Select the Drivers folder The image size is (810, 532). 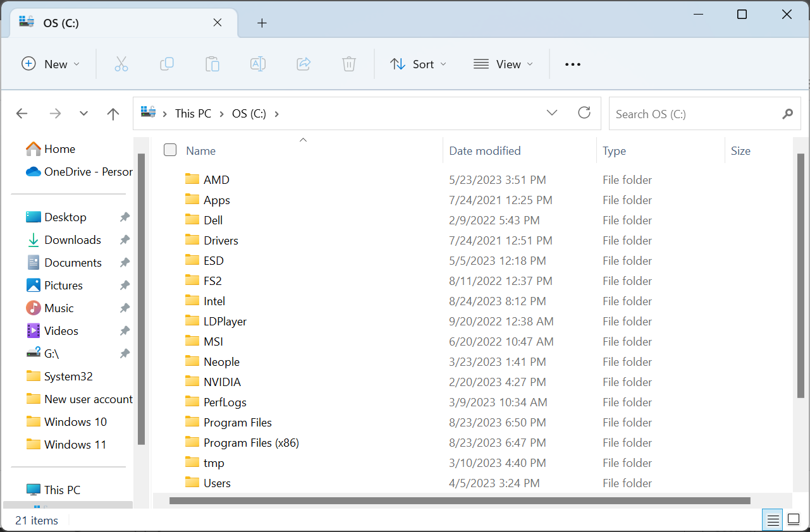tap(212, 240)
